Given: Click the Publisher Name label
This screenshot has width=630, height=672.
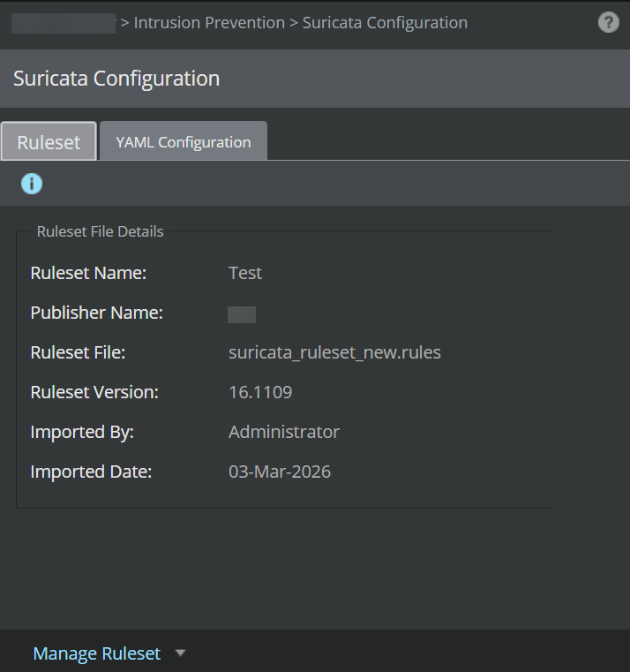Looking at the screenshot, I should pyautogui.click(x=97, y=313).
